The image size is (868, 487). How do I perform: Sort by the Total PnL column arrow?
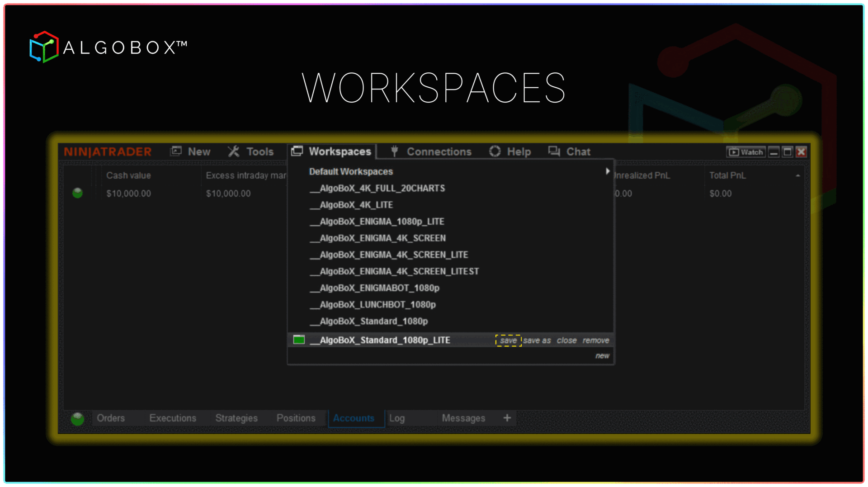(798, 175)
